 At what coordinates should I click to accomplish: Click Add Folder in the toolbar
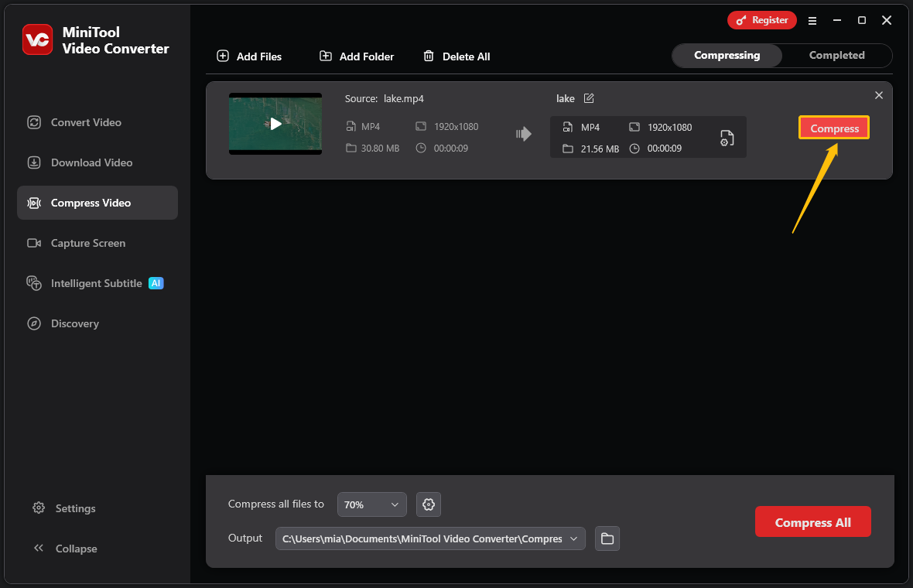[356, 56]
